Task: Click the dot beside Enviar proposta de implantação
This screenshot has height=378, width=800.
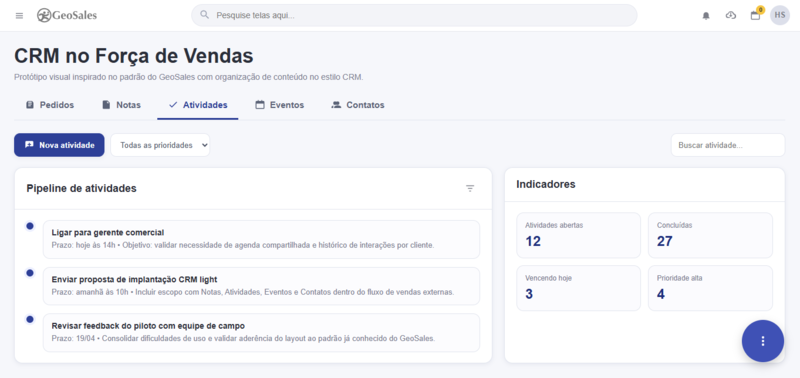Action: pyautogui.click(x=30, y=273)
